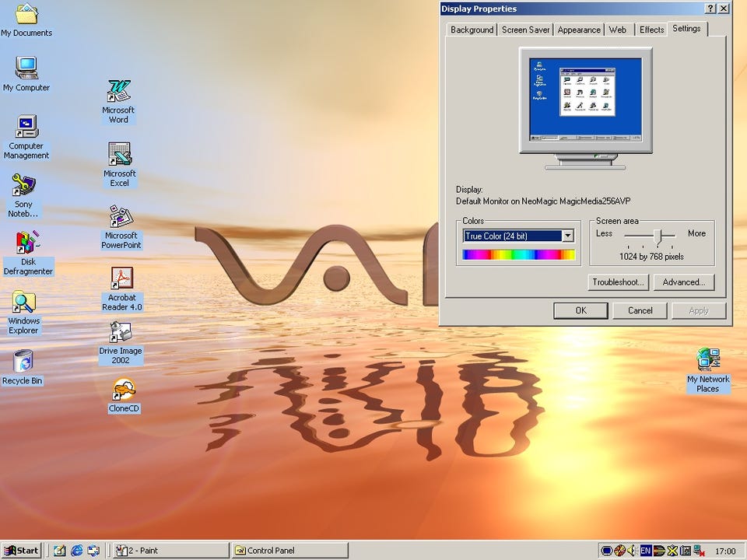Click Cancel in Display Properties
This screenshot has height=560, width=747.
pyautogui.click(x=640, y=310)
